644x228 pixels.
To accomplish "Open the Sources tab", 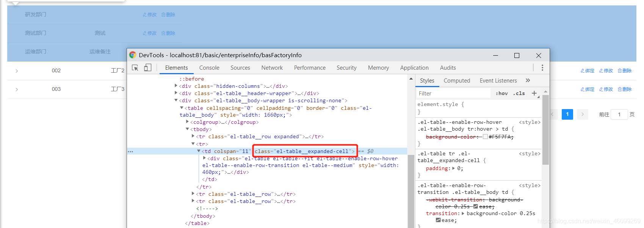I will click(240, 68).
